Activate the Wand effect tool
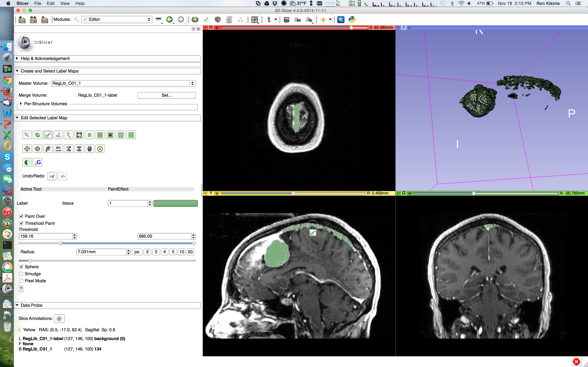 [69, 135]
